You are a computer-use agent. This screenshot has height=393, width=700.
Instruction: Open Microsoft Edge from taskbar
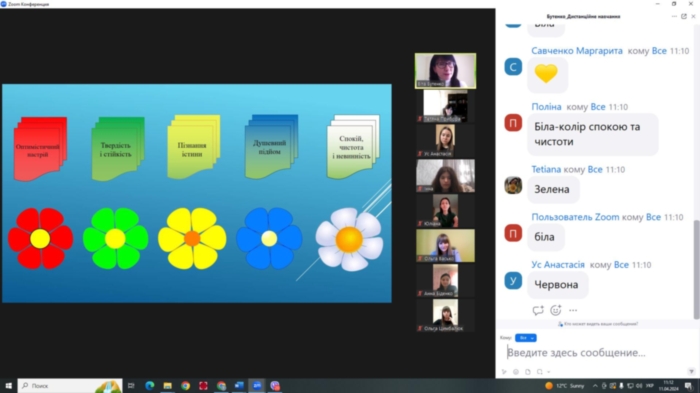150,385
